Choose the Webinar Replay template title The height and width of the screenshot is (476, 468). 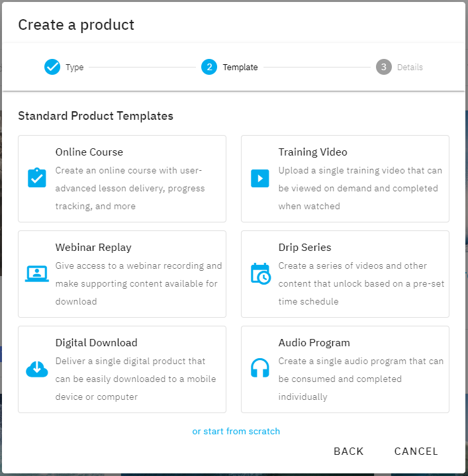coord(93,248)
